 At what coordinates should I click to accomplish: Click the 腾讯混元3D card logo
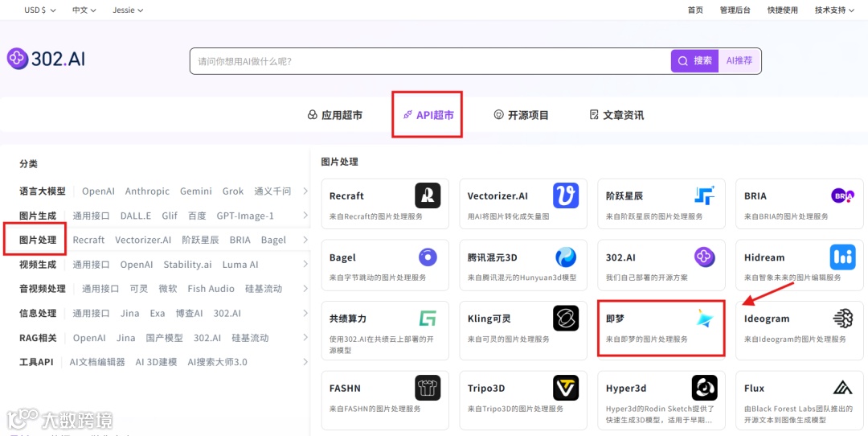point(566,257)
